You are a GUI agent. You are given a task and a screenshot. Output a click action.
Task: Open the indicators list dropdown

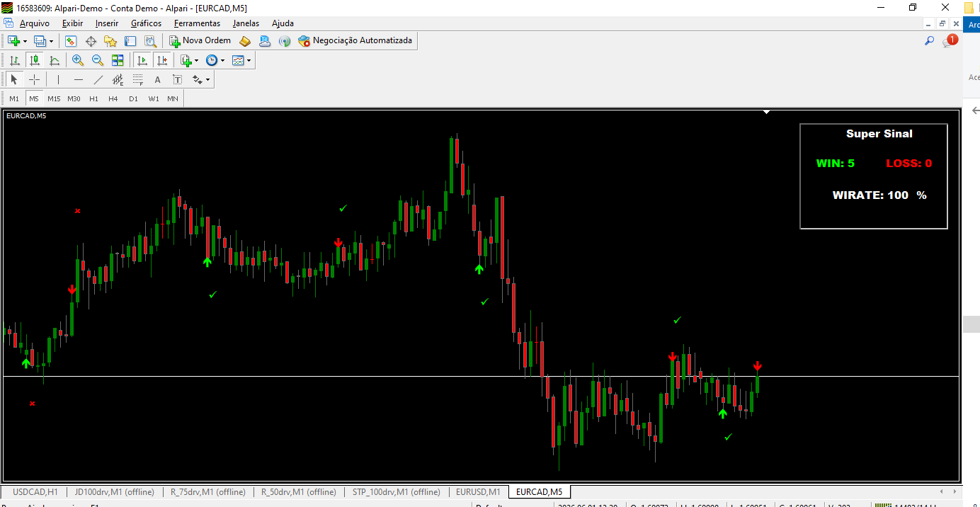point(189,60)
